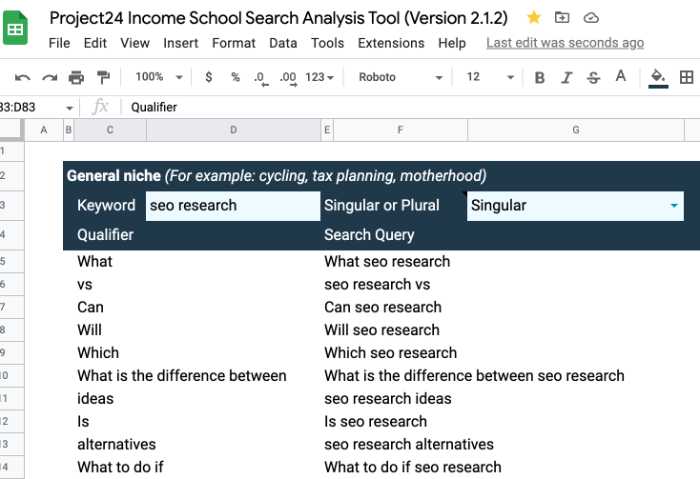Check the cloud save status icon
The height and width of the screenshot is (479, 700).
click(591, 18)
